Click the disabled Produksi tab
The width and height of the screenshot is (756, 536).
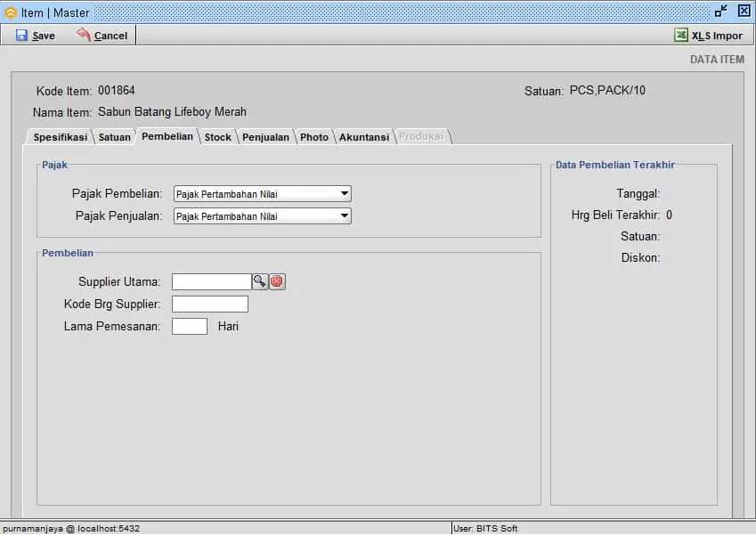point(421,136)
